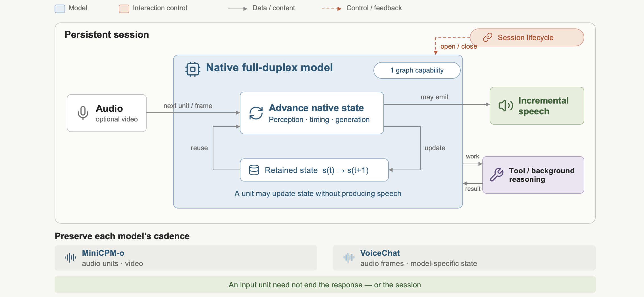The image size is (644, 297).
Task: Click the green input unit note banner
Action: 325,284
